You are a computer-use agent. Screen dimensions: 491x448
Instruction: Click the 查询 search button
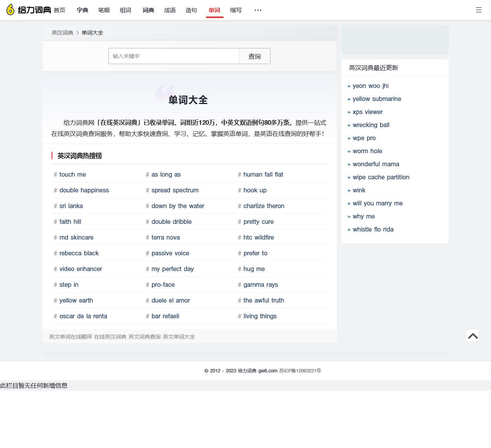255,56
